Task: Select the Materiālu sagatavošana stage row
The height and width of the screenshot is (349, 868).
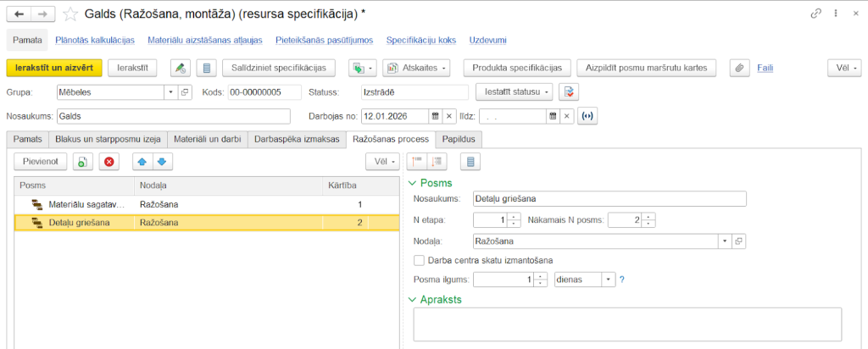Action: (x=89, y=204)
